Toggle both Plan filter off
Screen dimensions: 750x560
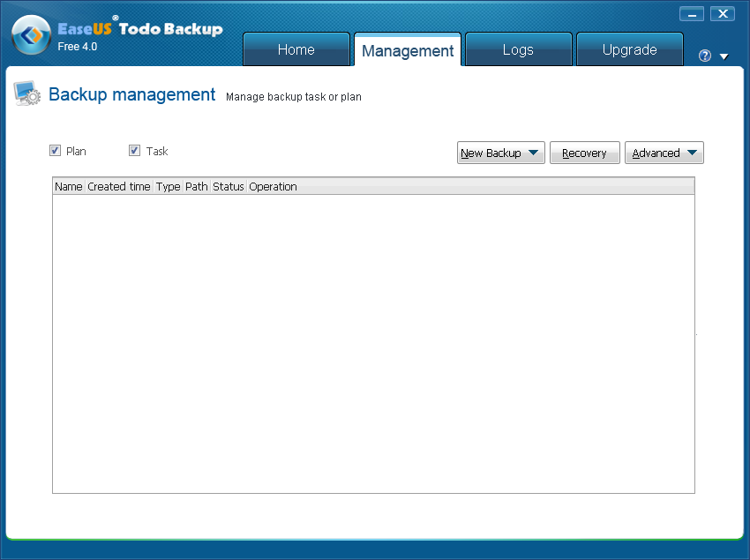point(56,151)
